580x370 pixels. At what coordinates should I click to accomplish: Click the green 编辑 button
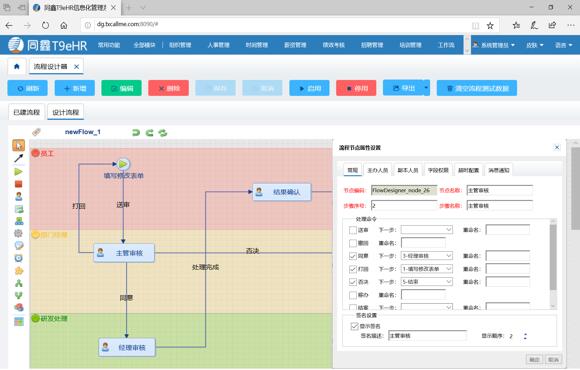[121, 88]
